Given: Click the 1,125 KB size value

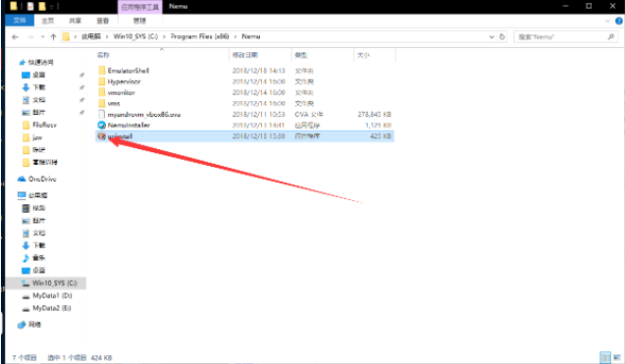Looking at the screenshot, I should click(x=379, y=126).
